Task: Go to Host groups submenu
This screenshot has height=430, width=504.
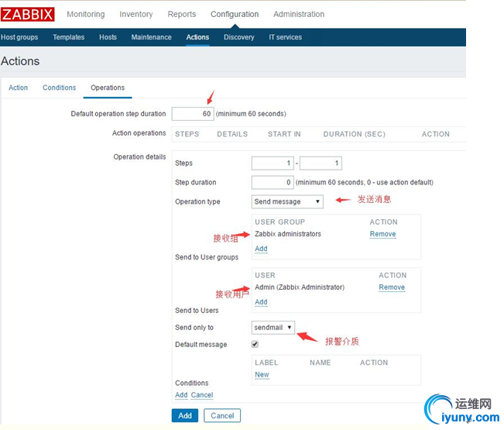Action: [19, 37]
